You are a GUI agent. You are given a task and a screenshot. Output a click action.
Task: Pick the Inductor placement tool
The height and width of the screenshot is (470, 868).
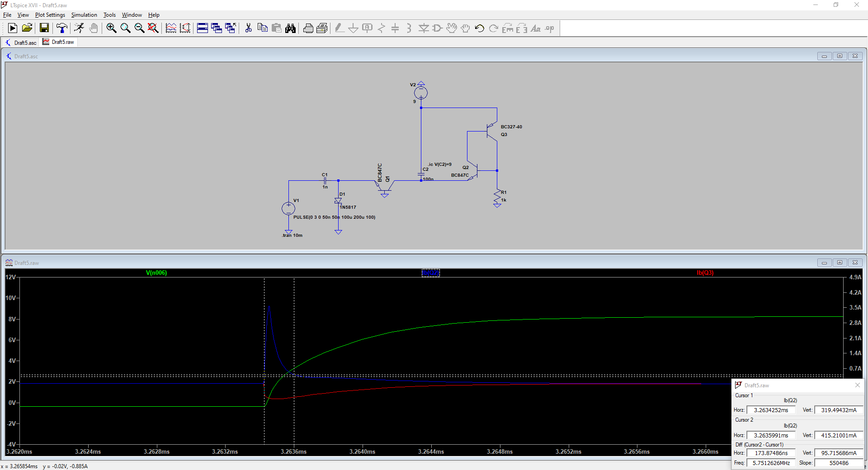(x=409, y=28)
